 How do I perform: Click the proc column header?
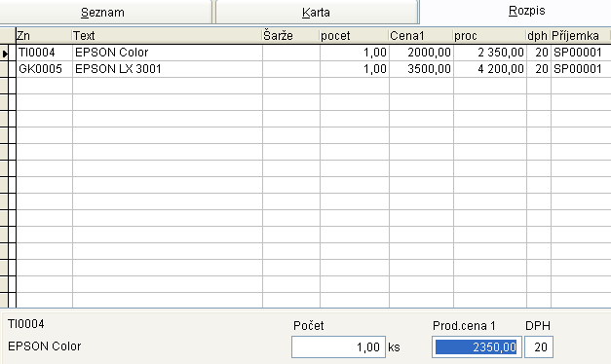489,36
